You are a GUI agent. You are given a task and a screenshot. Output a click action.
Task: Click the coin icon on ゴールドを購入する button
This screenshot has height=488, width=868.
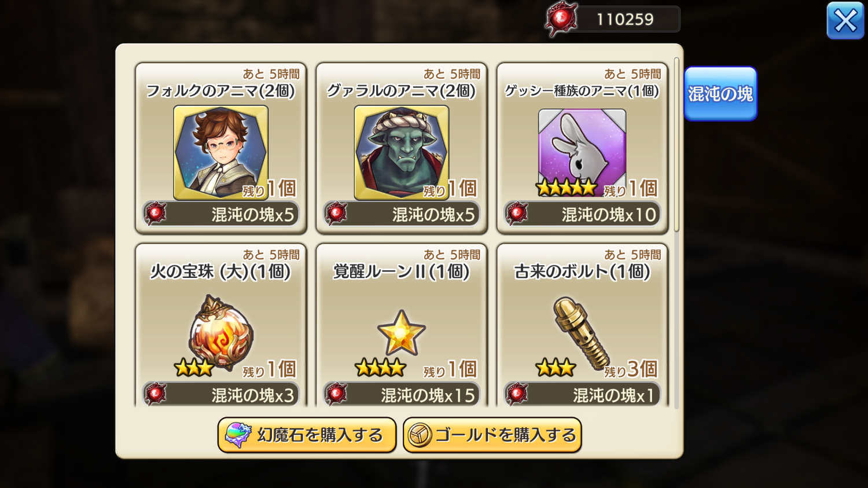[x=420, y=435]
